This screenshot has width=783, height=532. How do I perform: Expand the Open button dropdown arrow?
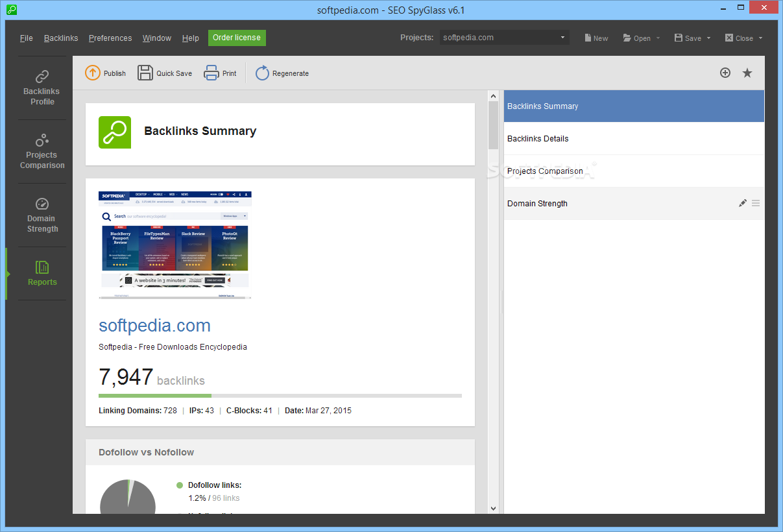click(x=658, y=38)
